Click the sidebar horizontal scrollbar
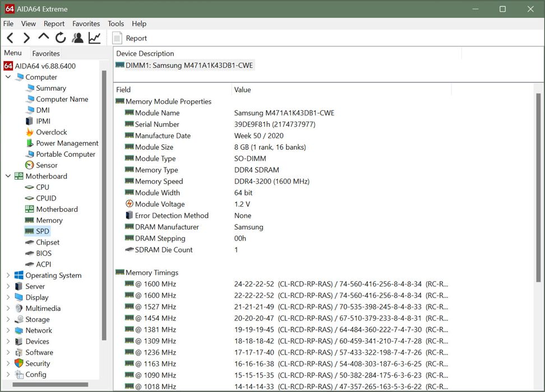 tap(50, 385)
